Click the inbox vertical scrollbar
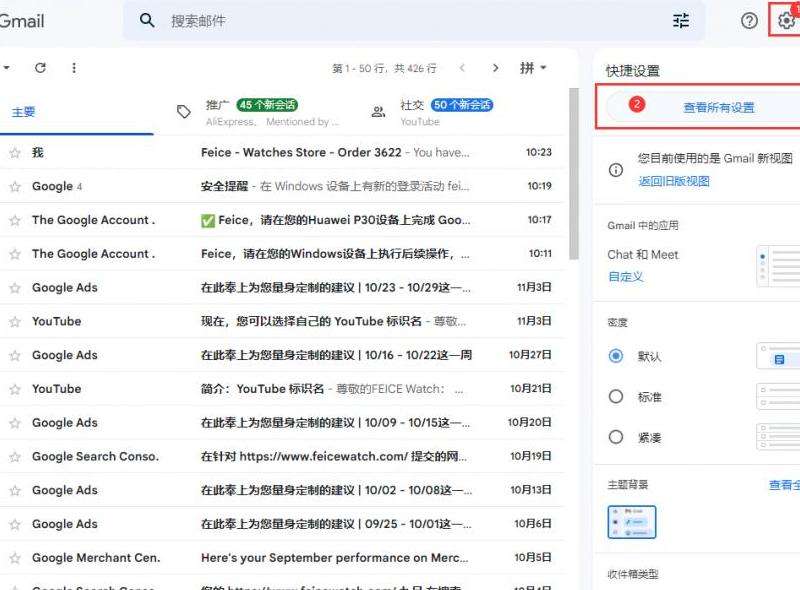This screenshot has height=590, width=800. click(x=573, y=174)
